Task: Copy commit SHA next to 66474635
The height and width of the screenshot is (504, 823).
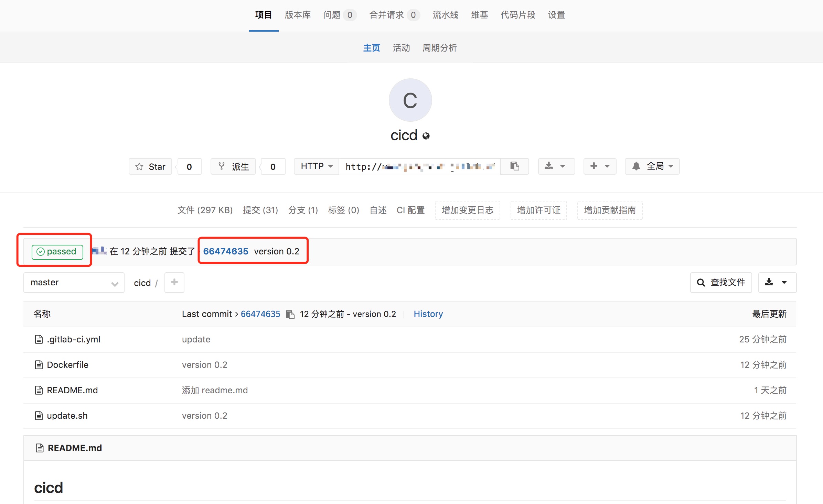Action: 290,314
